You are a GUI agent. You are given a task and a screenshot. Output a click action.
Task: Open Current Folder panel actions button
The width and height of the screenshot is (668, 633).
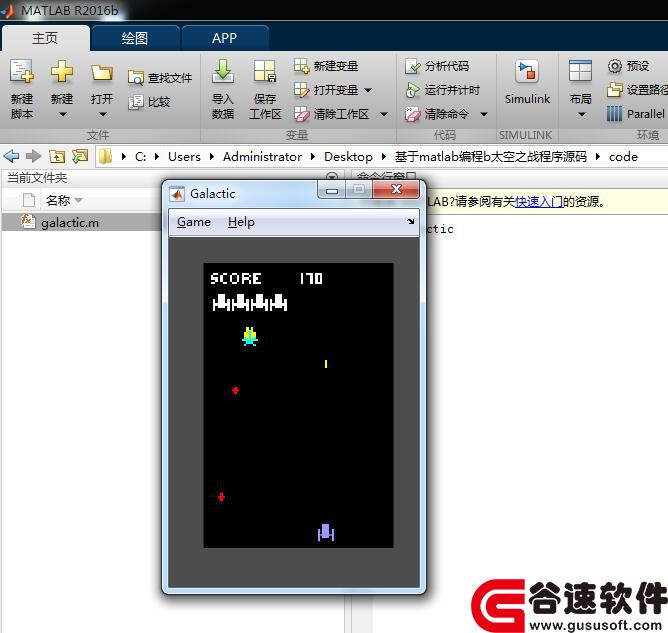click(331, 177)
